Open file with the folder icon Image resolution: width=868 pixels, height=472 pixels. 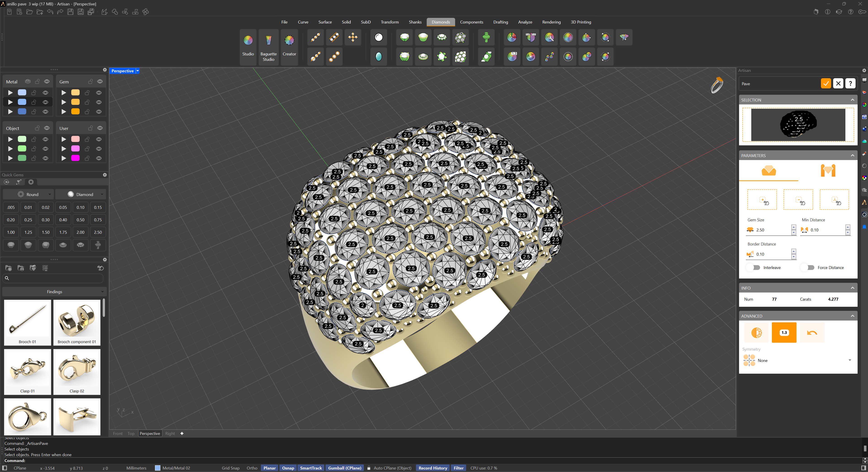click(30, 12)
